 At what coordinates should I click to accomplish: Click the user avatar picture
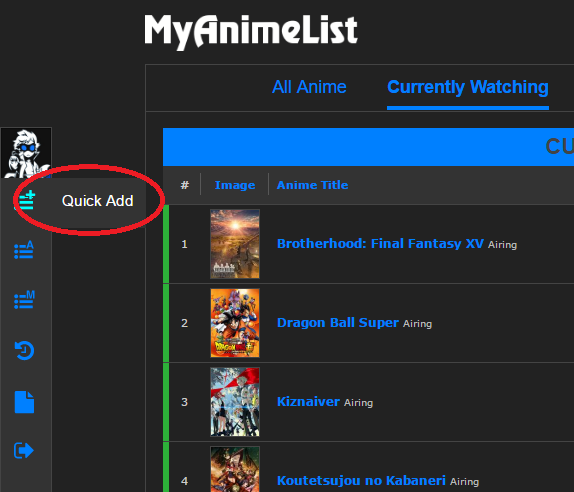click(26, 153)
